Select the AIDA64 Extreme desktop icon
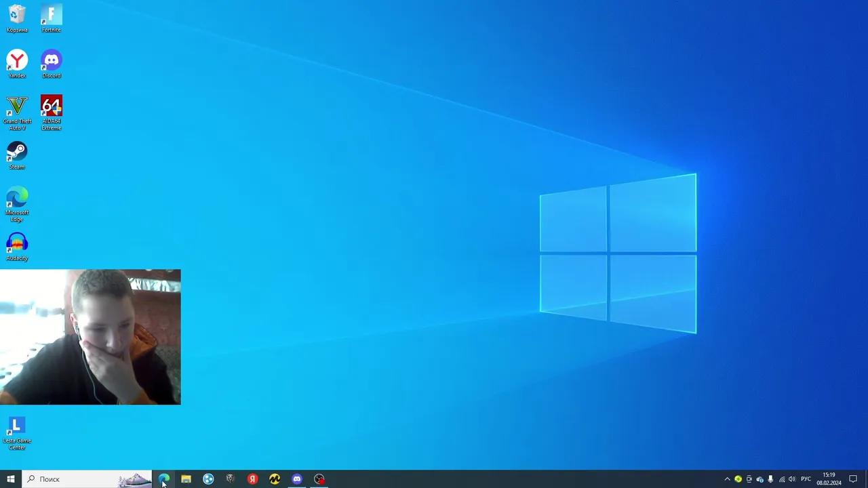The width and height of the screenshot is (868, 488). pos(51,110)
